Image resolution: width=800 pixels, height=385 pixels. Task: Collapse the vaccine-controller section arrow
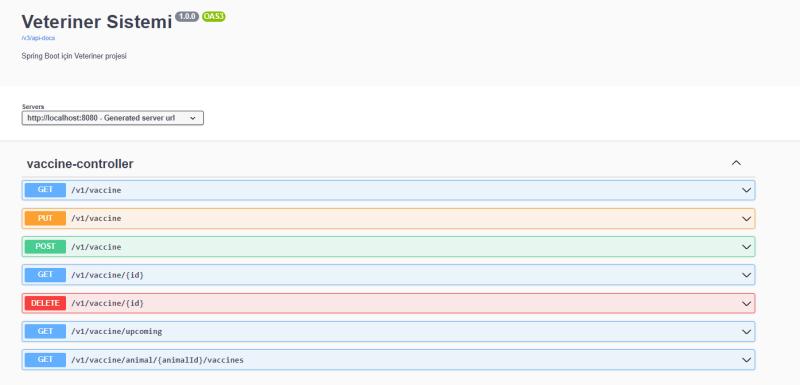coord(736,163)
